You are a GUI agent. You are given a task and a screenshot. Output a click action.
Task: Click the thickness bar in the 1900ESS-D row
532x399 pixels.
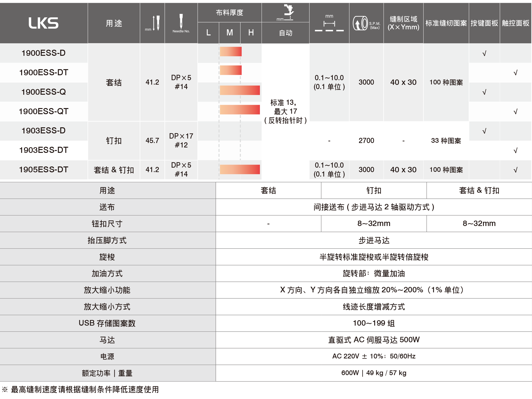tap(231, 51)
